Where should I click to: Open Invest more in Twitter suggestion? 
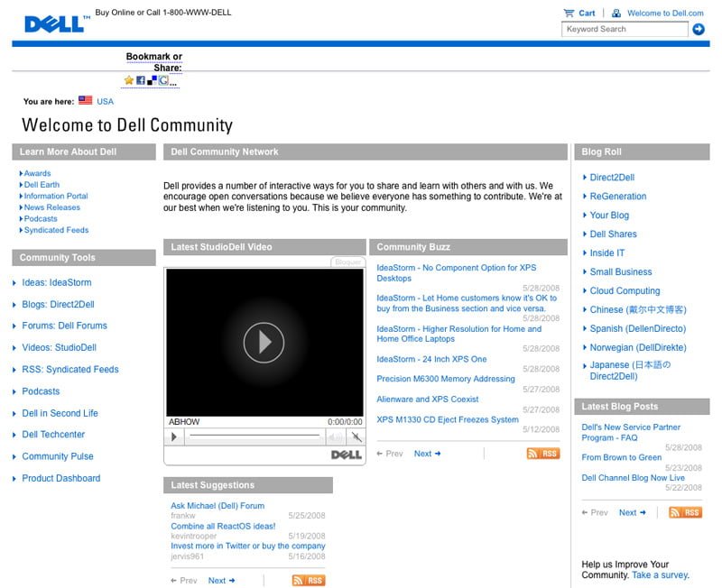coord(247,546)
